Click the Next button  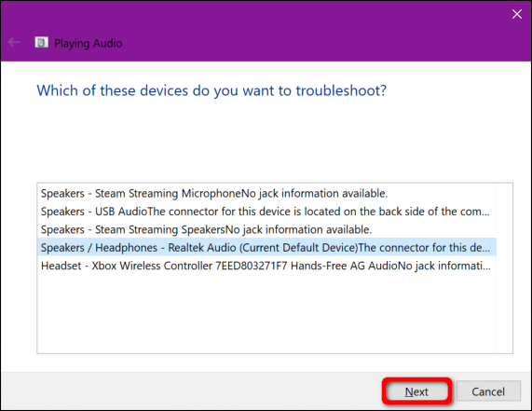click(416, 391)
